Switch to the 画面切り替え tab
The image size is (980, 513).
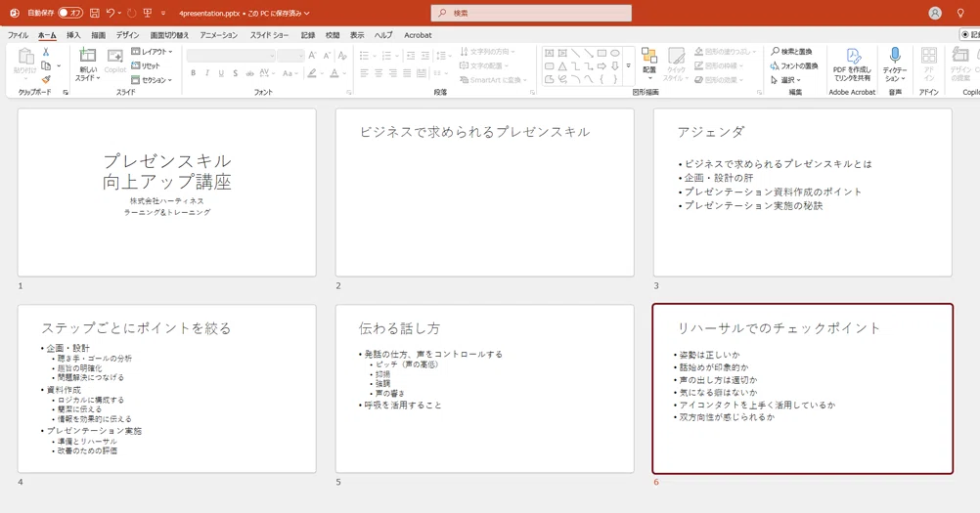click(169, 35)
